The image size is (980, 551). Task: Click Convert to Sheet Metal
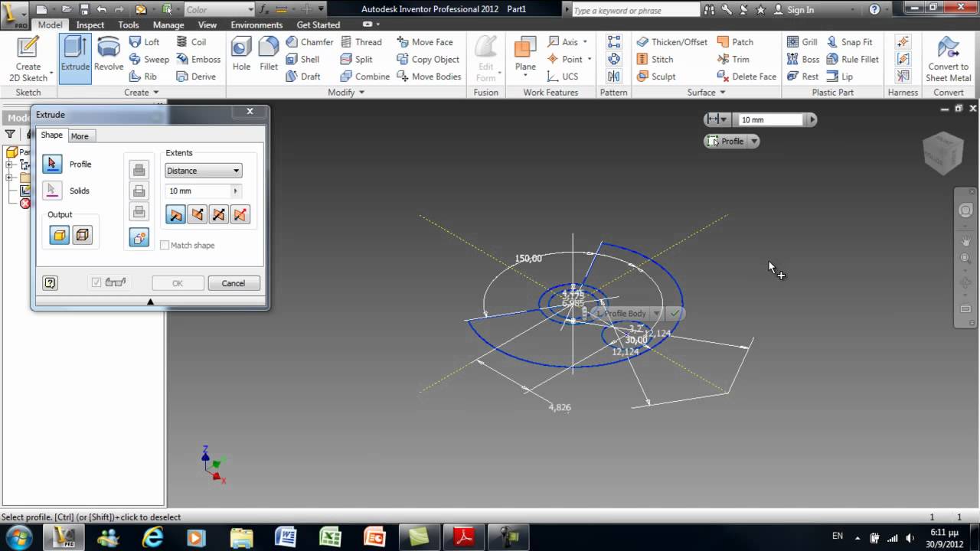pyautogui.click(x=949, y=58)
